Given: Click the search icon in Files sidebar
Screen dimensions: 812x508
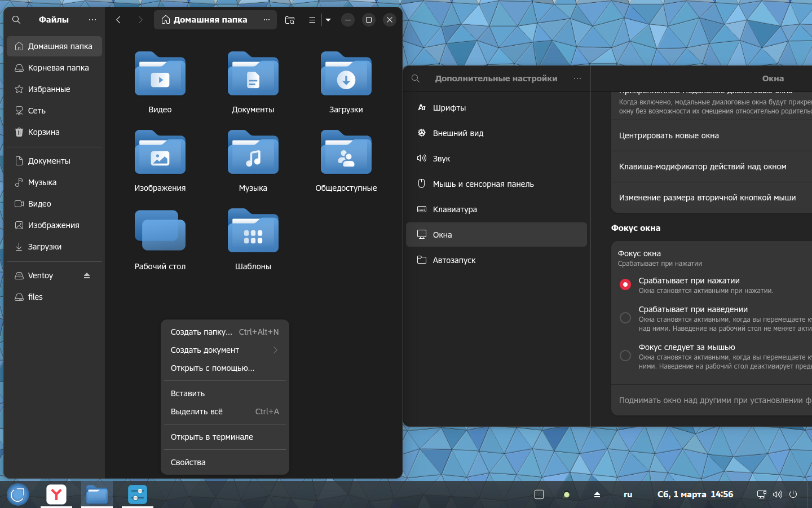Looking at the screenshot, I should tap(16, 20).
